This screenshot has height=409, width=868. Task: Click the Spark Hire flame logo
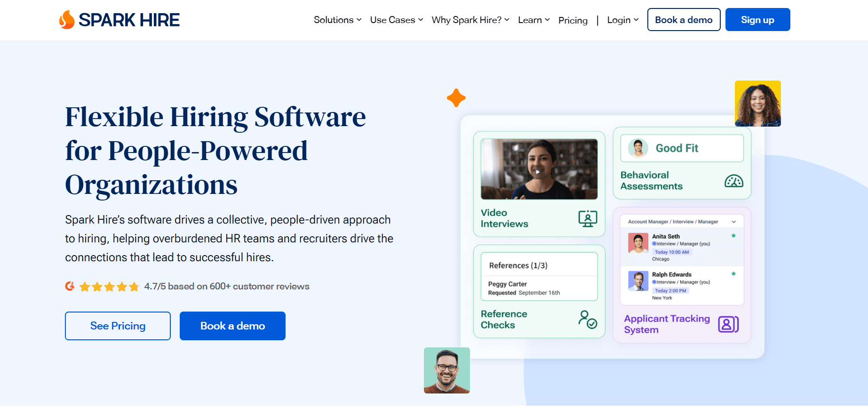pyautogui.click(x=67, y=20)
